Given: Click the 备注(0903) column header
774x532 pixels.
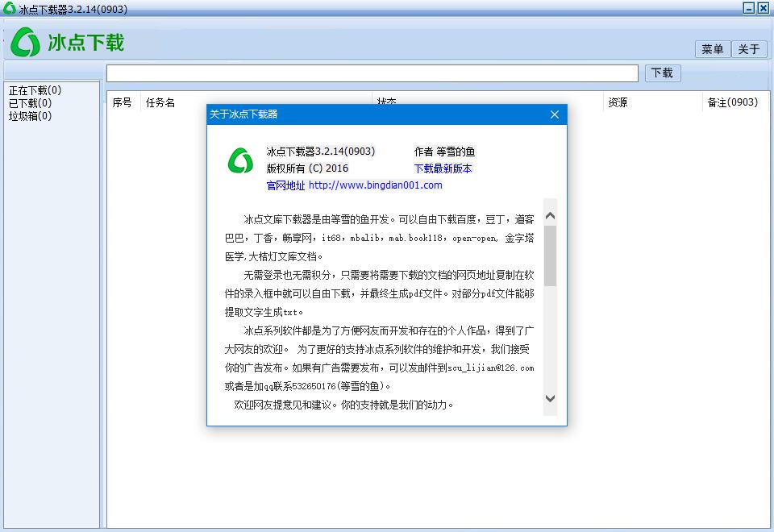Looking at the screenshot, I should click(x=733, y=102).
